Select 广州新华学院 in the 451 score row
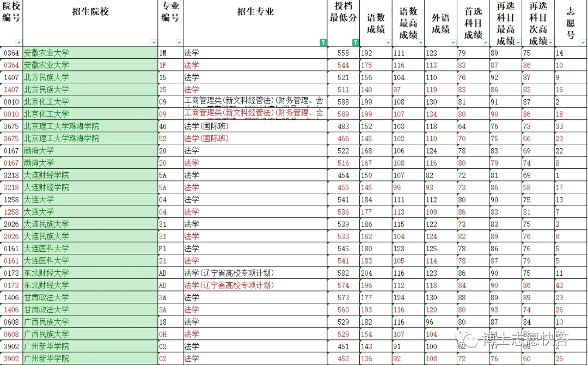This screenshot has height=365, width=588. tap(90, 346)
